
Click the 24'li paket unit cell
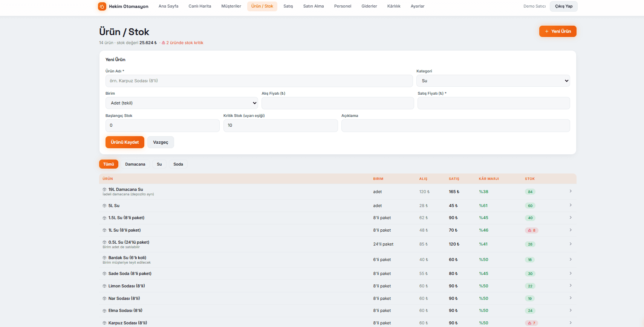(x=383, y=244)
